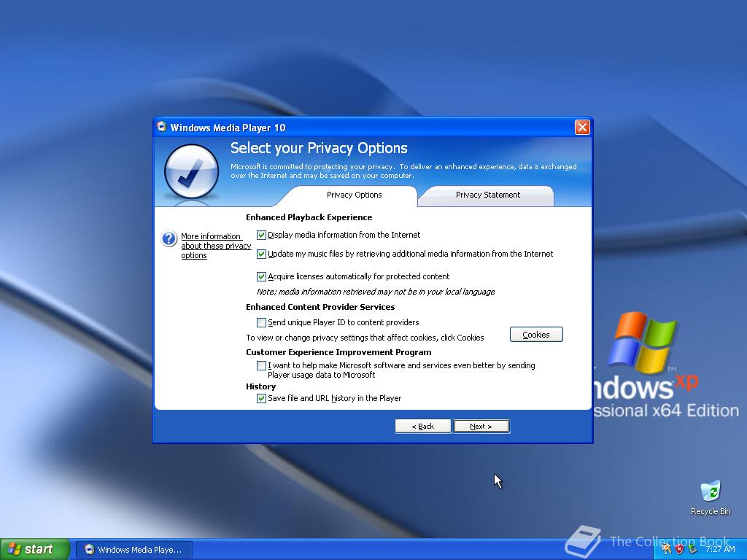Viewport: 747px width, 560px height.
Task: Go Back to the previous page
Action: (423, 426)
